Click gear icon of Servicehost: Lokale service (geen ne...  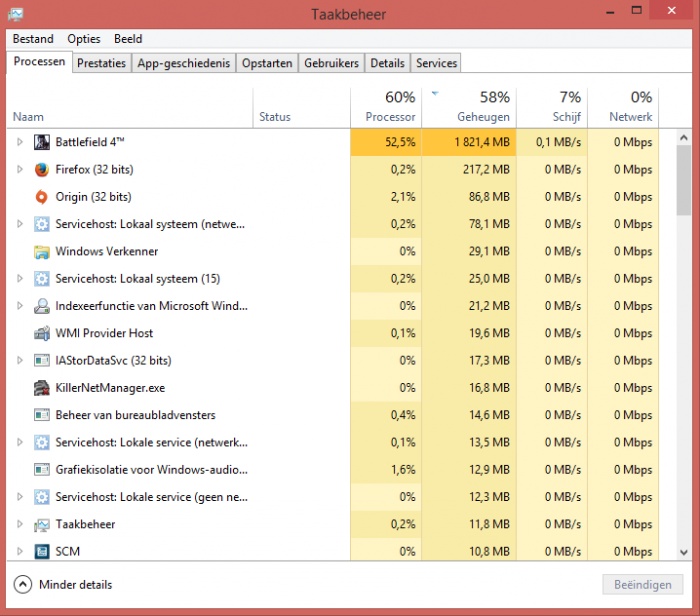click(42, 497)
